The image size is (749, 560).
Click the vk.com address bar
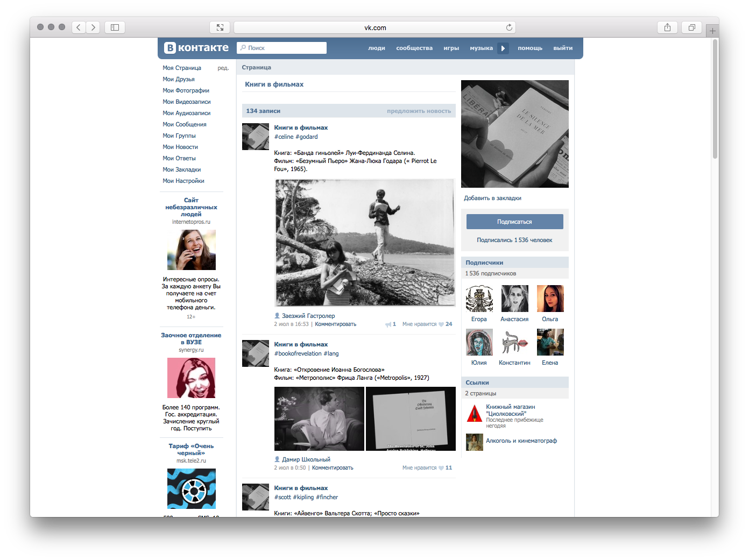375,27
